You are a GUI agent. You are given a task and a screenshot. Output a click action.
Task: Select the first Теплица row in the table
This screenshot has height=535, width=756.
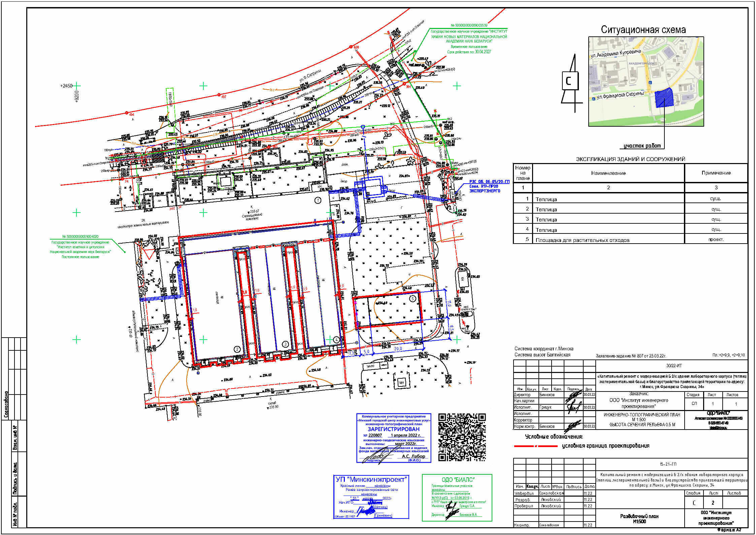point(546,199)
